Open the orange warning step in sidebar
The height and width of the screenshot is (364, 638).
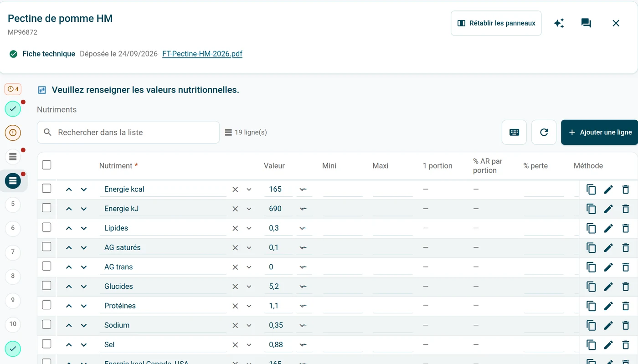pos(13,133)
